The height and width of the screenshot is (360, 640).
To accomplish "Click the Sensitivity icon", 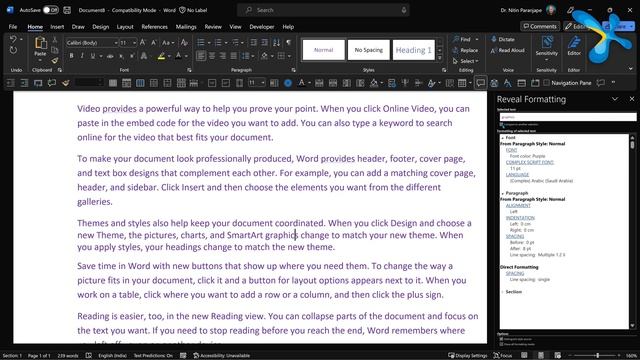I will point(547,42).
